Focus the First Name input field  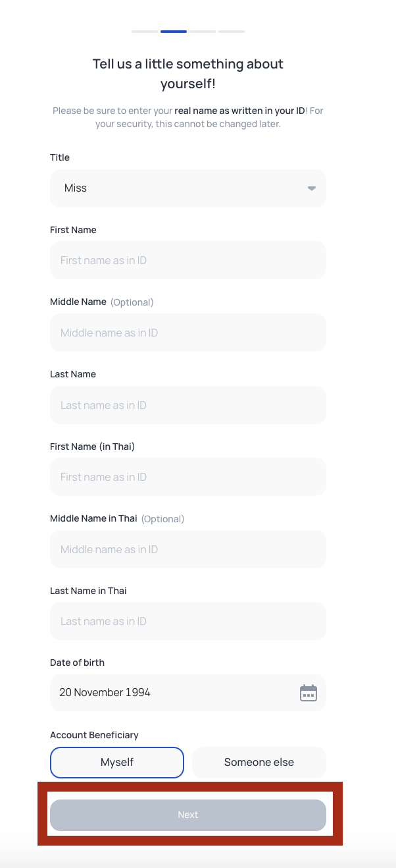coord(188,260)
